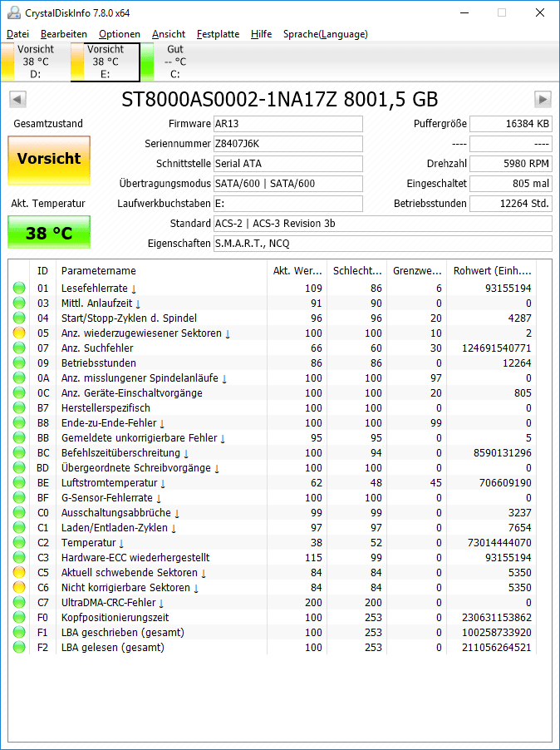Open the Ansicht menu
The image size is (560, 750).
169,34
